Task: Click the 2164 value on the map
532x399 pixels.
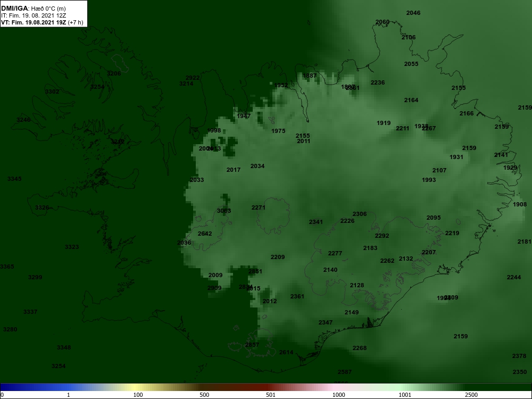Action: (411, 100)
